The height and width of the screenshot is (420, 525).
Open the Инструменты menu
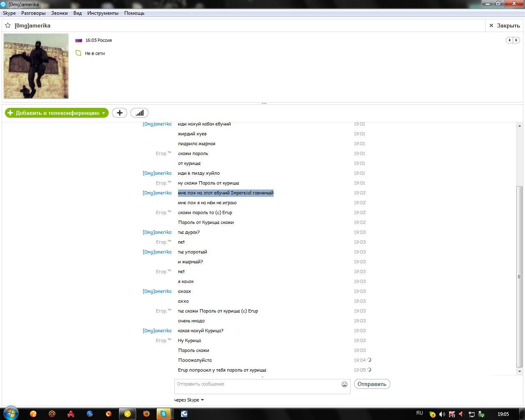103,13
